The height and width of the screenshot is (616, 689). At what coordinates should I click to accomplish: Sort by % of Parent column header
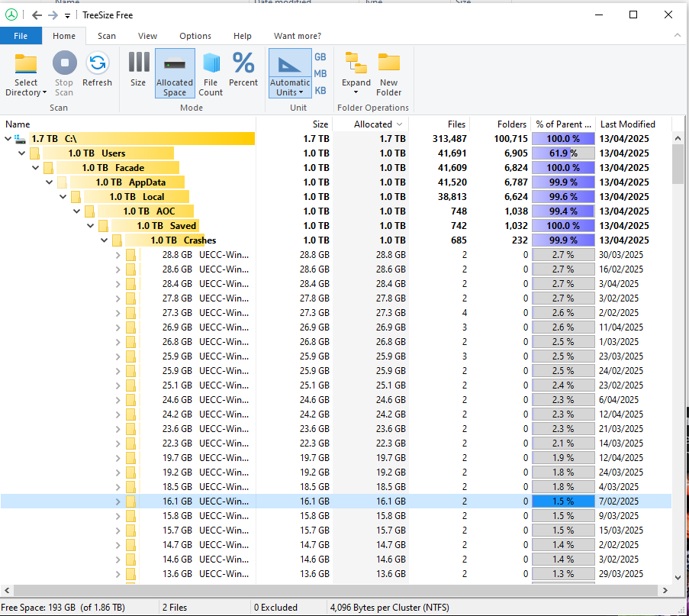pos(563,124)
